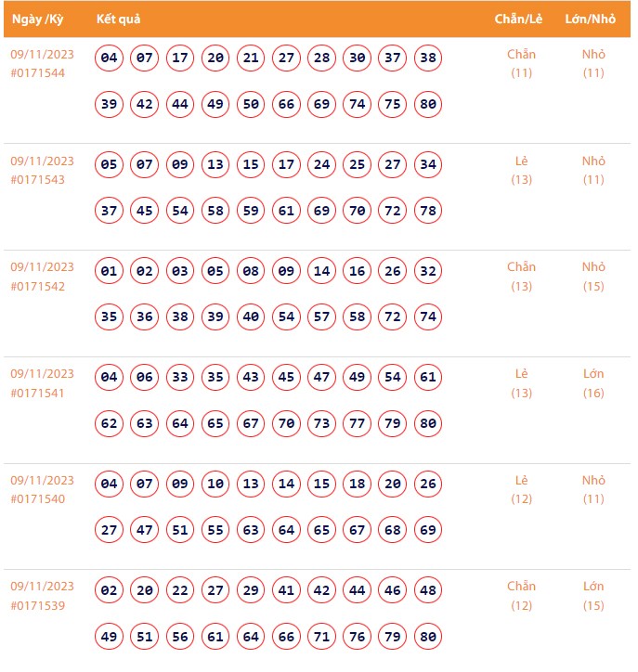Click Chẵn (11) result for draw #0171544
The width and height of the screenshot is (638, 672).
click(521, 63)
